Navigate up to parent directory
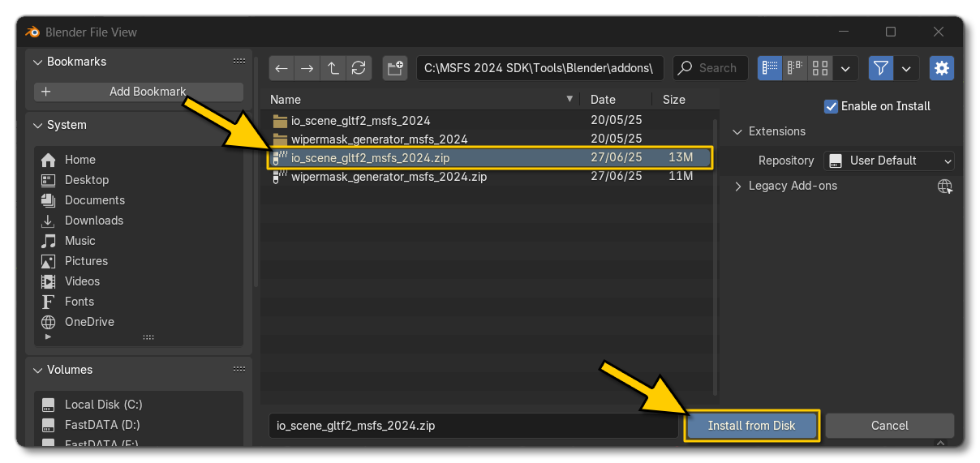980x463 pixels. pos(333,68)
